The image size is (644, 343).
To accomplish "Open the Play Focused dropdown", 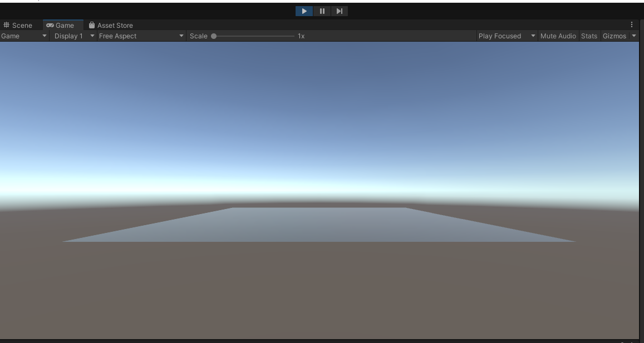I will pos(507,36).
